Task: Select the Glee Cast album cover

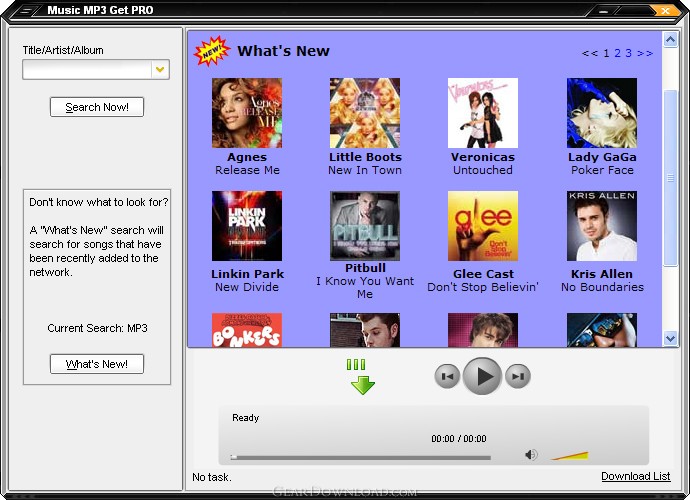Action: point(483,226)
